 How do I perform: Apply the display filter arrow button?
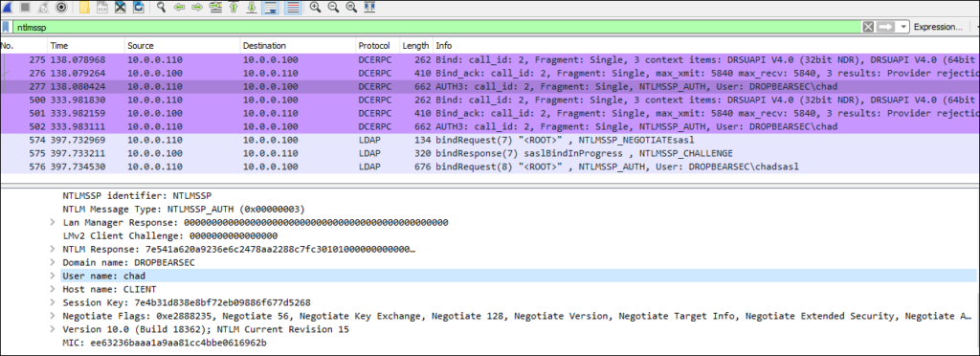pyautogui.click(x=885, y=28)
